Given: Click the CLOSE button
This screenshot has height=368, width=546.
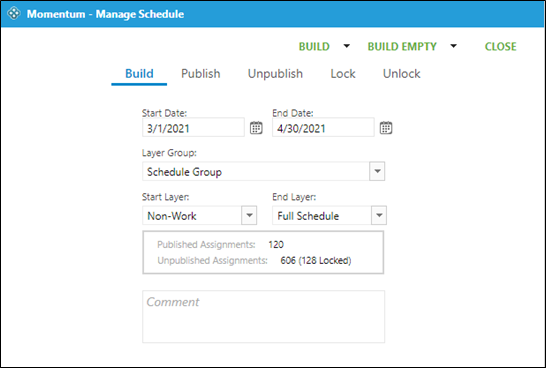Looking at the screenshot, I should click(500, 47).
